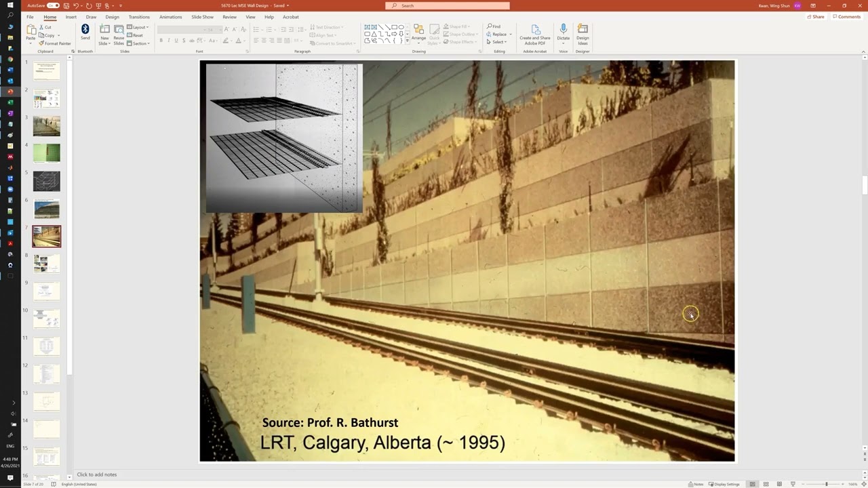
Task: Click Convert to SmartArt
Action: coord(332,43)
